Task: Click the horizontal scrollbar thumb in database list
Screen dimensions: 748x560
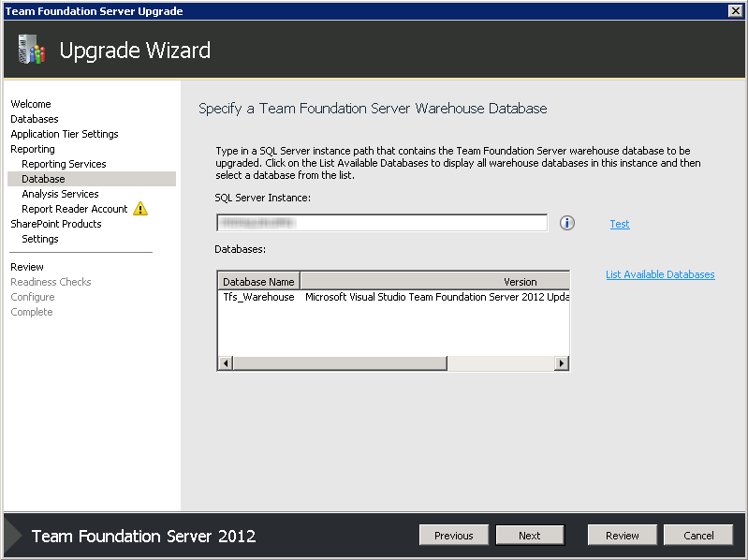Action: 340,363
